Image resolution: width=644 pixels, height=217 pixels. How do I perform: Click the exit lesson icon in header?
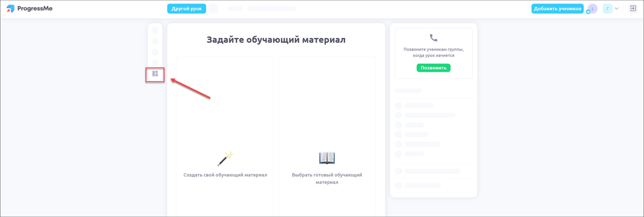click(x=633, y=8)
